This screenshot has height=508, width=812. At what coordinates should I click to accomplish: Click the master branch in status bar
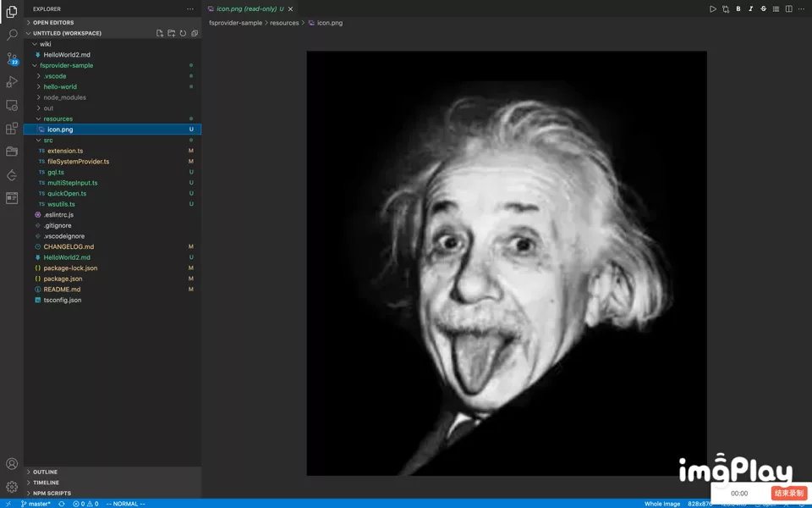[36, 504]
